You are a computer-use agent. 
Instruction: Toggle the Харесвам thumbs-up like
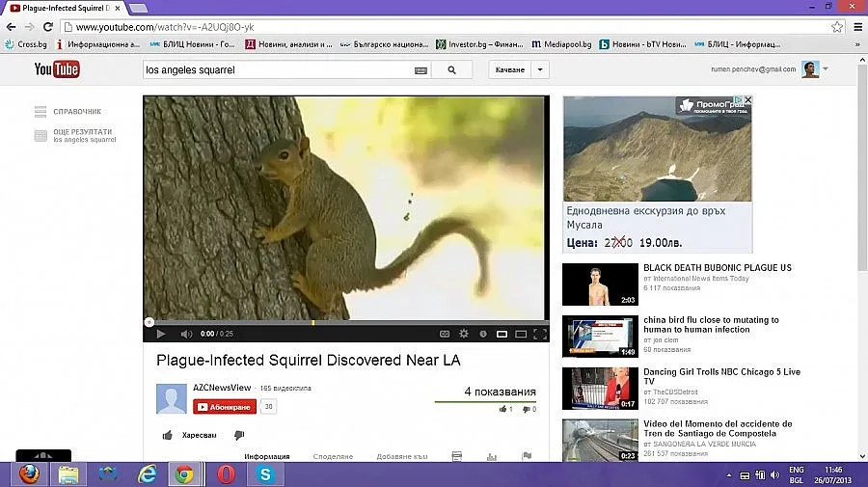pos(190,435)
